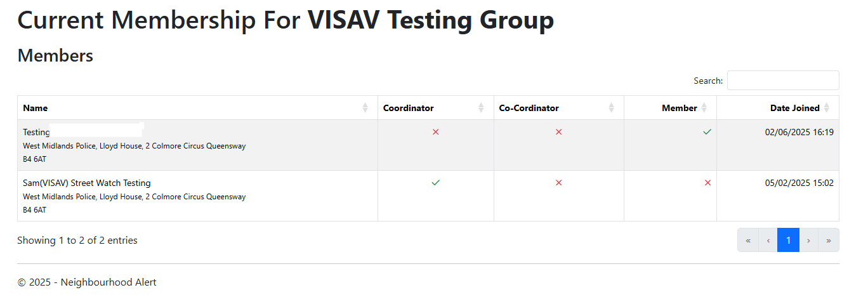Image resolution: width=868 pixels, height=304 pixels.
Task: Sort table by Co-Cordinator header text
Action: 529,108
